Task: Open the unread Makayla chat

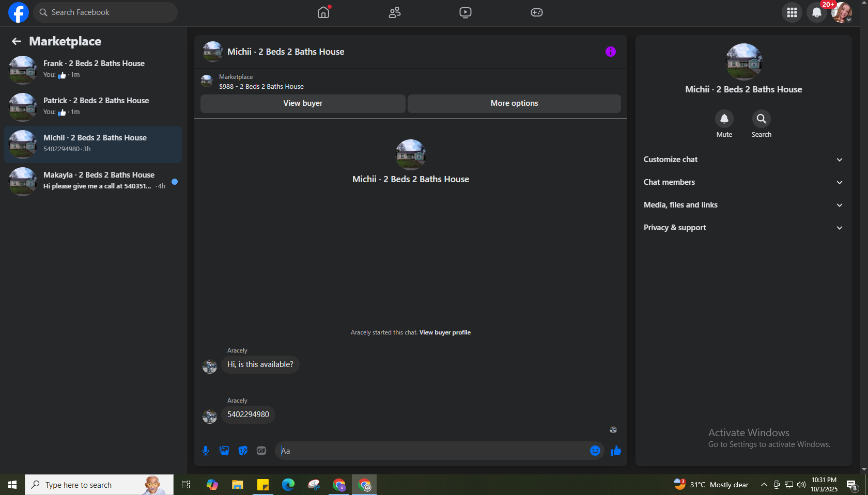Action: pyautogui.click(x=93, y=182)
